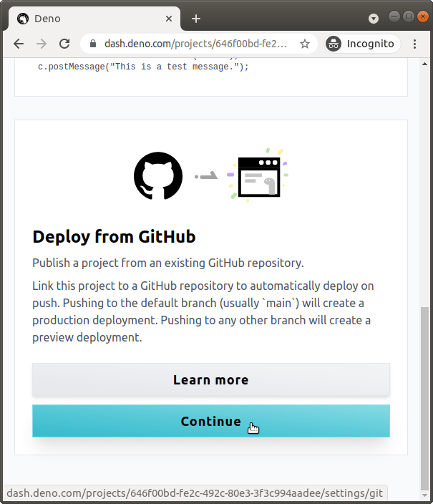Click the GitHub Octocat logo
The width and height of the screenshot is (433, 504).
click(x=158, y=176)
